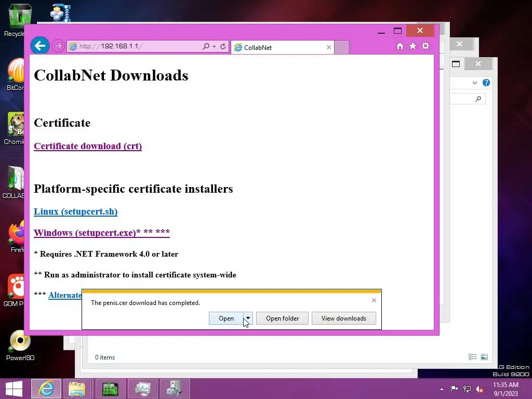Viewport: 532px width, 399px height.
Task: Click the Explorer window Help icon
Action: 486,83
